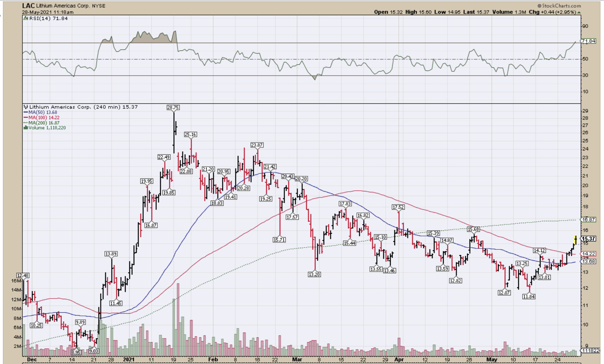Click the 2021 label on date axis

tap(129, 360)
